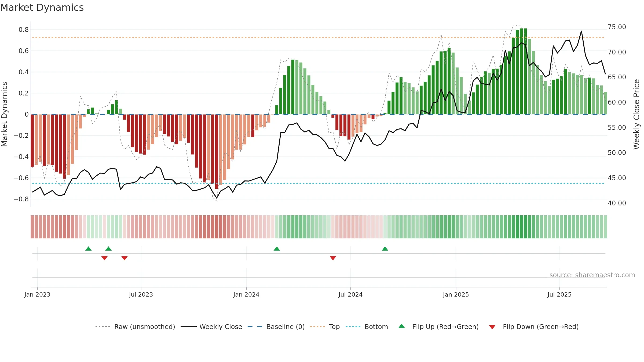
Task: Click the orange dashed Top threshold line
Action: 318,37
